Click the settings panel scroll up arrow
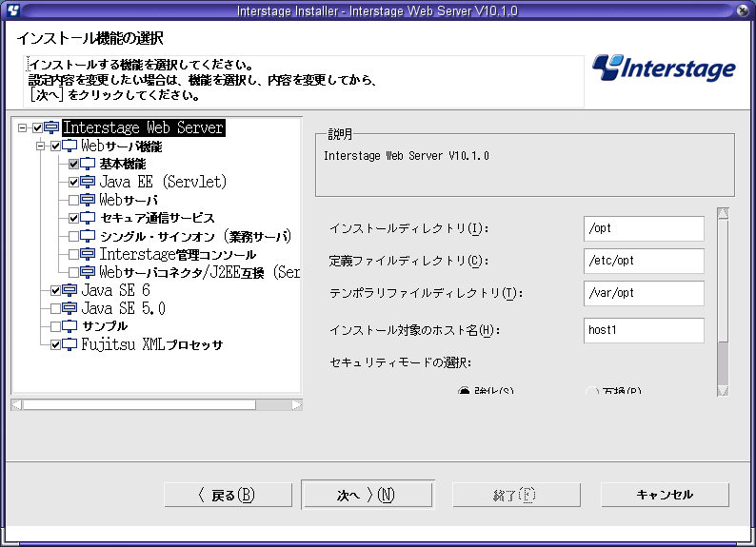 (723, 213)
